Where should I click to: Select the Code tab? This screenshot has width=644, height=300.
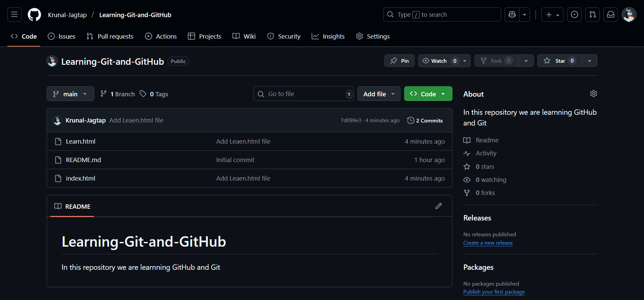pos(24,36)
